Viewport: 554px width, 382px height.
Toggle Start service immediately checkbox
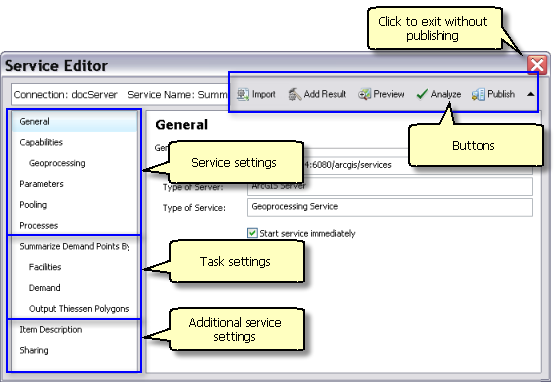point(252,233)
